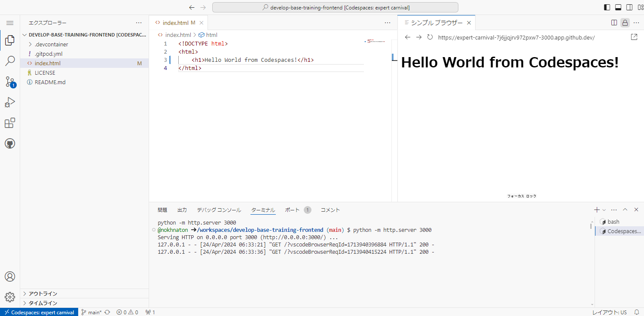Image resolution: width=644 pixels, height=316 pixels.
Task: Open the Comments panel tab
Action: pyautogui.click(x=330, y=210)
